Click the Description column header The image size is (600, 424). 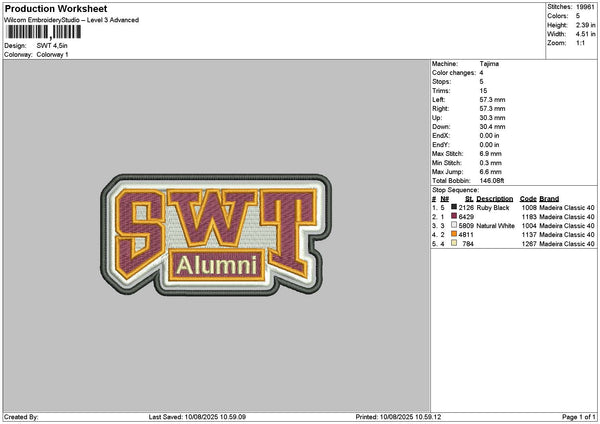coord(494,199)
